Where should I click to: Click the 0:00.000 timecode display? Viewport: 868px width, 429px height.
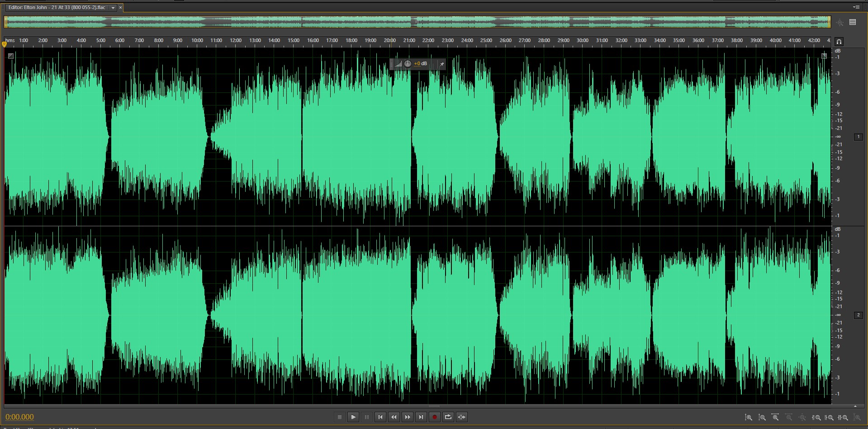click(x=19, y=417)
